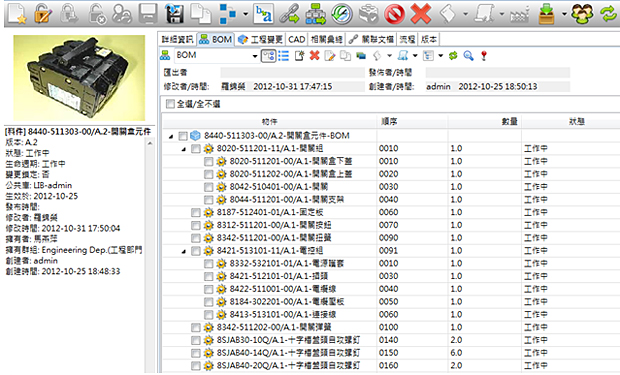Viewport: 620px width, 375px height.
Task: Click the large red X delete icon
Action: click(x=421, y=13)
